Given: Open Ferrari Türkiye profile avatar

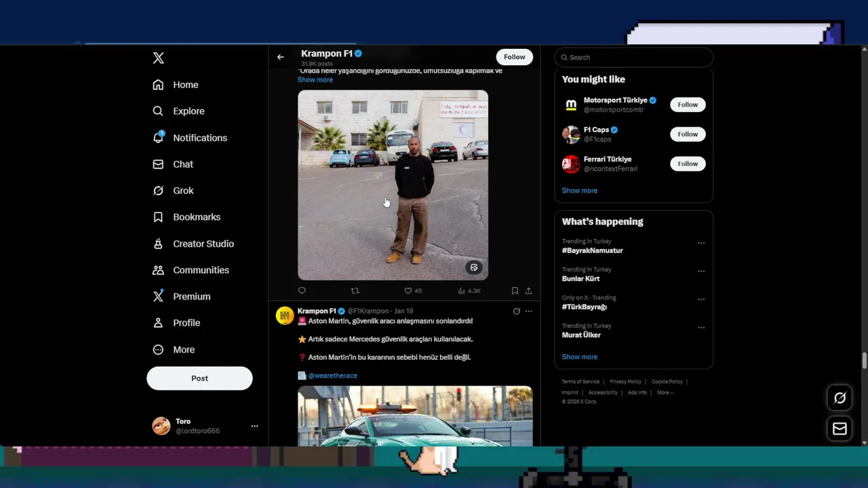Looking at the screenshot, I should (571, 164).
